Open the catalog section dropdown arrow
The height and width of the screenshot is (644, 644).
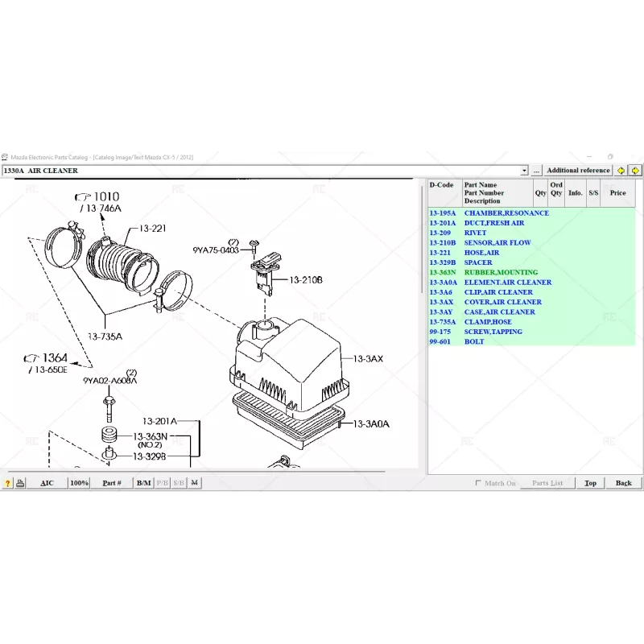pos(524,170)
